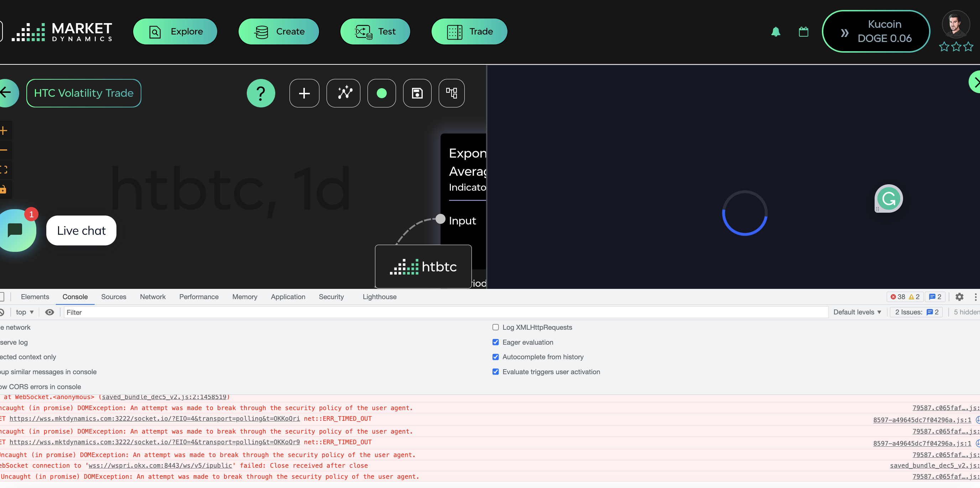Image resolution: width=980 pixels, height=488 pixels.
Task: Click the Trade navigation button
Action: [469, 32]
